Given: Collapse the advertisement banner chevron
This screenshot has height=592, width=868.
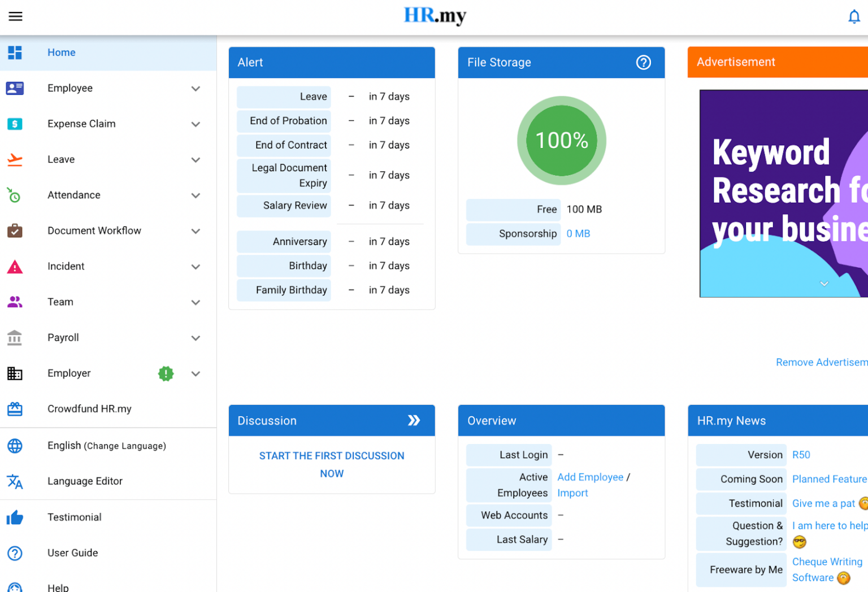Looking at the screenshot, I should click(x=824, y=284).
